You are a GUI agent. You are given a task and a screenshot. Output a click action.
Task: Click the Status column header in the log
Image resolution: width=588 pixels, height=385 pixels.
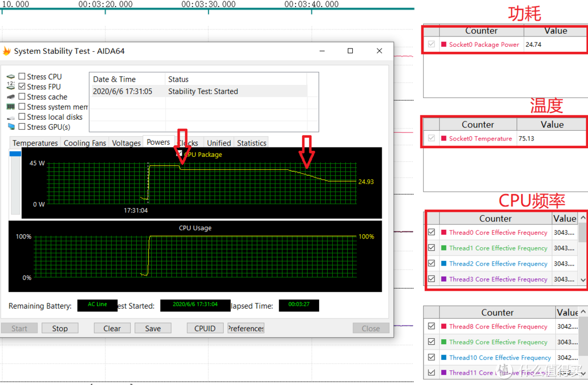click(x=236, y=79)
